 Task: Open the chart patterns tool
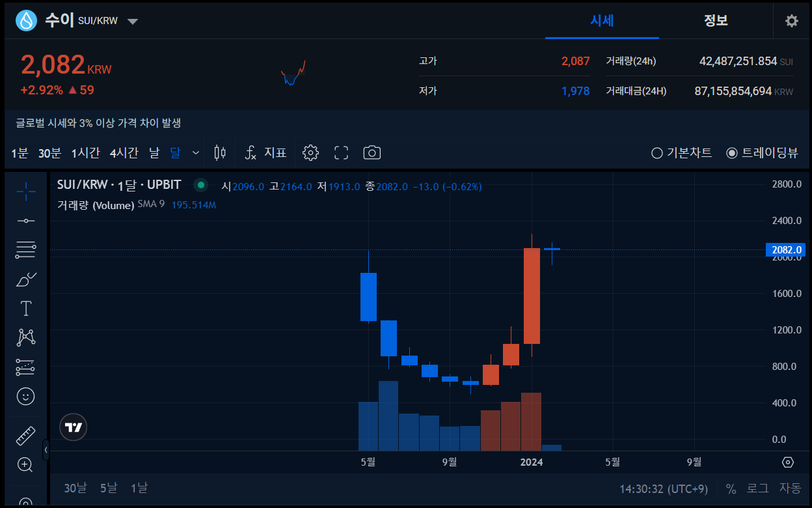pos(26,337)
